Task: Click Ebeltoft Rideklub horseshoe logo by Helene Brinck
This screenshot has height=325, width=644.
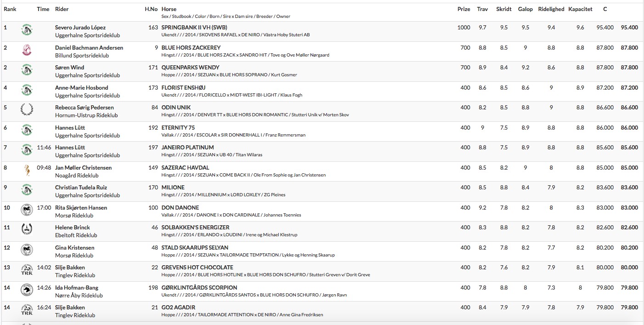Action: pyautogui.click(x=27, y=230)
